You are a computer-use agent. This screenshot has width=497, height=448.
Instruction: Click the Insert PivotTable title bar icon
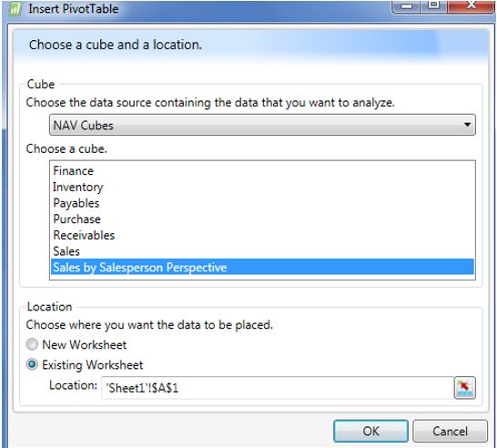[x=15, y=9]
